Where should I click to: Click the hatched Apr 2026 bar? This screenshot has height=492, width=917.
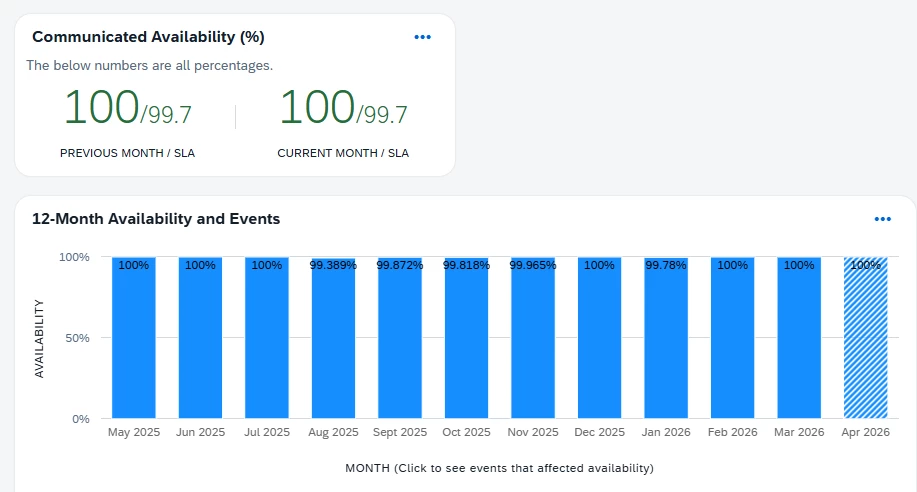pos(865,340)
